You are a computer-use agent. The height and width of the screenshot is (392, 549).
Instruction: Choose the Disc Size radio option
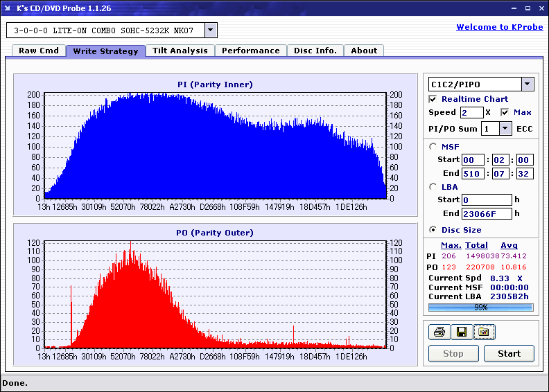(x=434, y=230)
